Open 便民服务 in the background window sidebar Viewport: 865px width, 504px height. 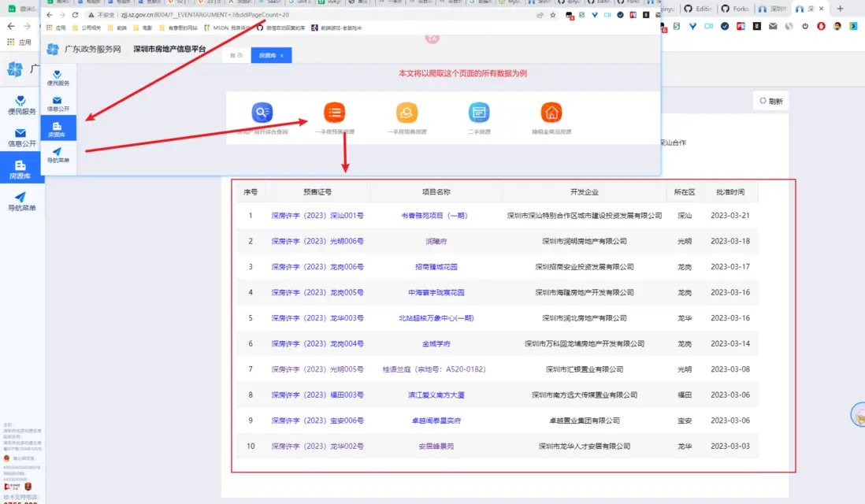click(x=21, y=105)
